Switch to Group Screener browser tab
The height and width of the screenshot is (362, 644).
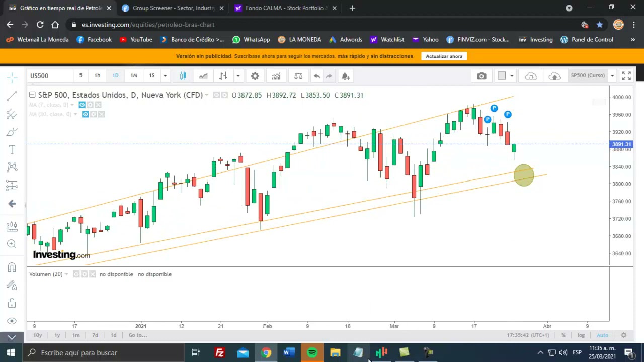(173, 8)
